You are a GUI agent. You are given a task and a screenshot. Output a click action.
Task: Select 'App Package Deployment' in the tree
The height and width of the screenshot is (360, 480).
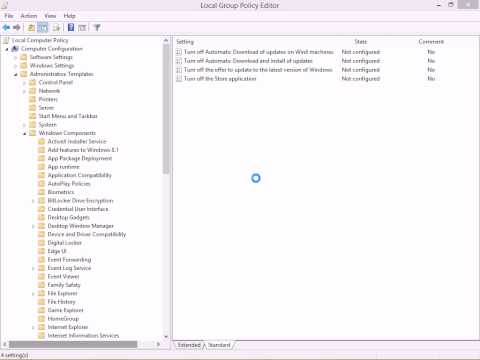point(80,159)
